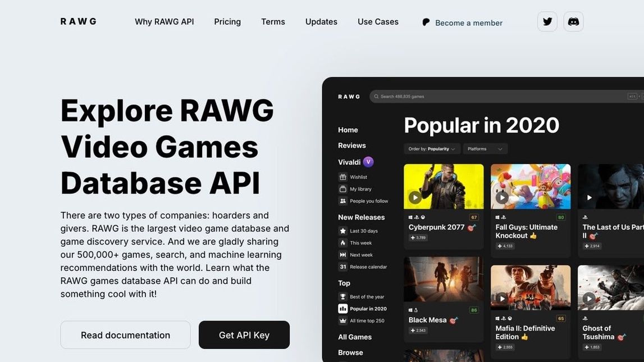Open the Black Mesa game thumbnail

pos(444,279)
